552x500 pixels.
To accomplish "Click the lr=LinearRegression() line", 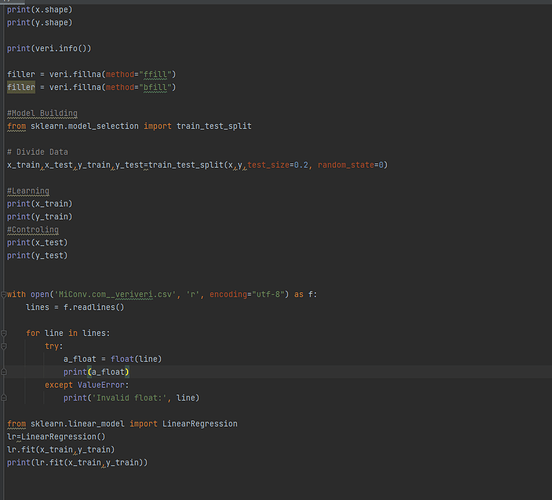I will pos(56,437).
